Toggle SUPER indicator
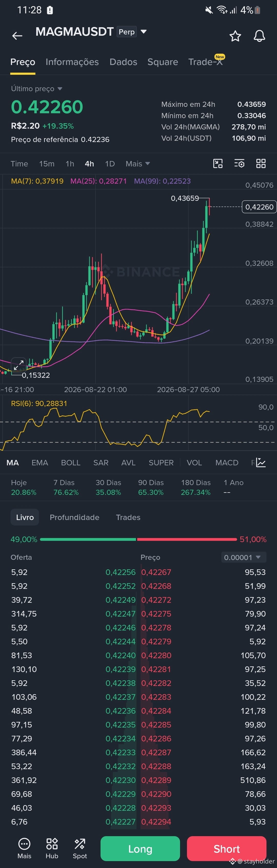The image size is (277, 868). coord(161,463)
